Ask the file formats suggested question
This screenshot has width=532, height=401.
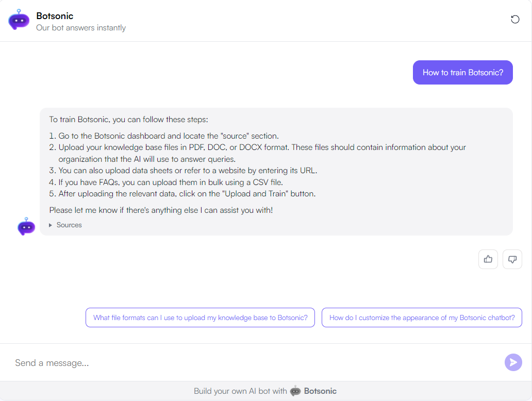[200, 318]
